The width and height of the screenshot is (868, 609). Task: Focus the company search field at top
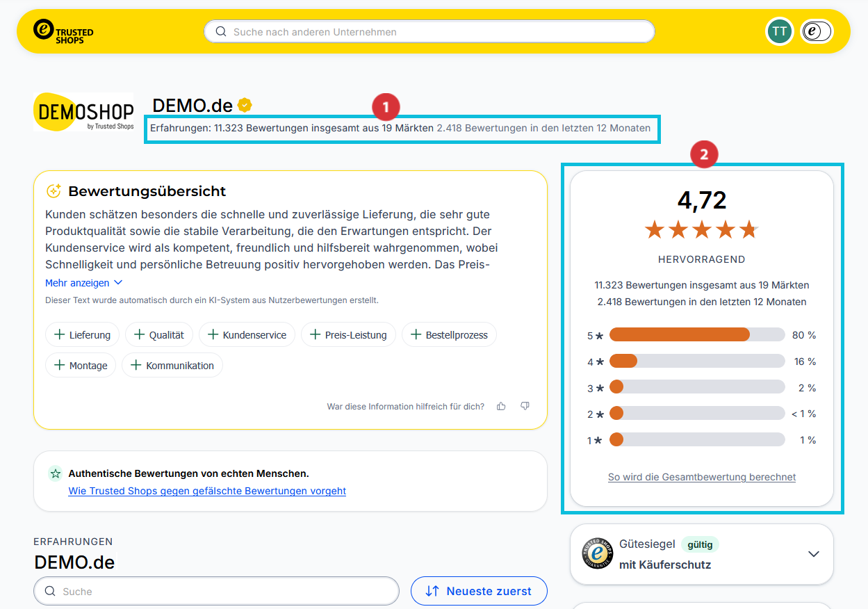click(x=429, y=31)
